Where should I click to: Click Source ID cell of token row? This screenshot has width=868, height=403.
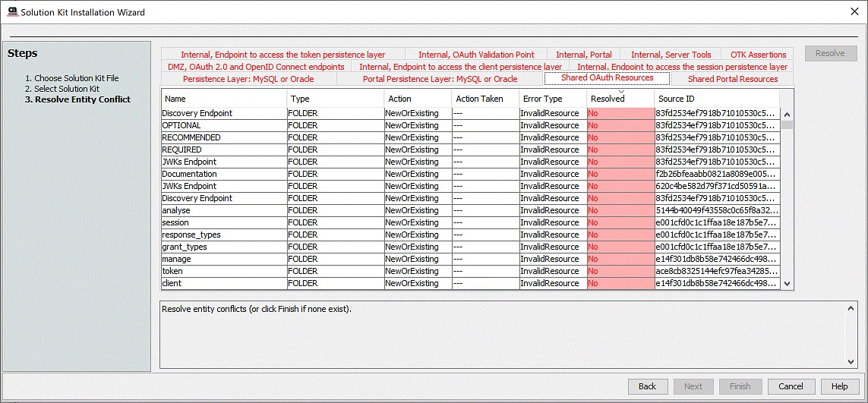click(x=717, y=271)
